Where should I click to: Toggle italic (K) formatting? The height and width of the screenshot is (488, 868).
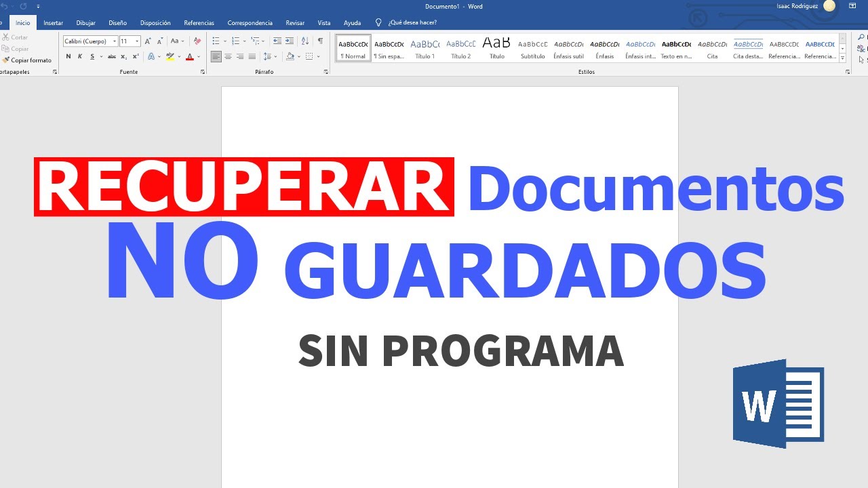click(x=80, y=57)
